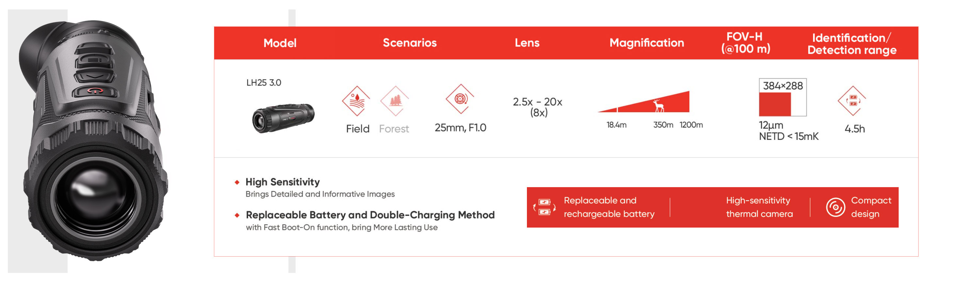Click Replaceable Battery and Double-Charging Method heading
Viewport: 980px width, 283px height.
click(370, 215)
